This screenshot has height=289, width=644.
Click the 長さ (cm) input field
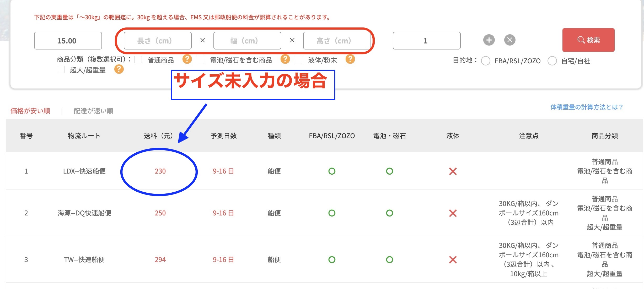pyautogui.click(x=158, y=41)
